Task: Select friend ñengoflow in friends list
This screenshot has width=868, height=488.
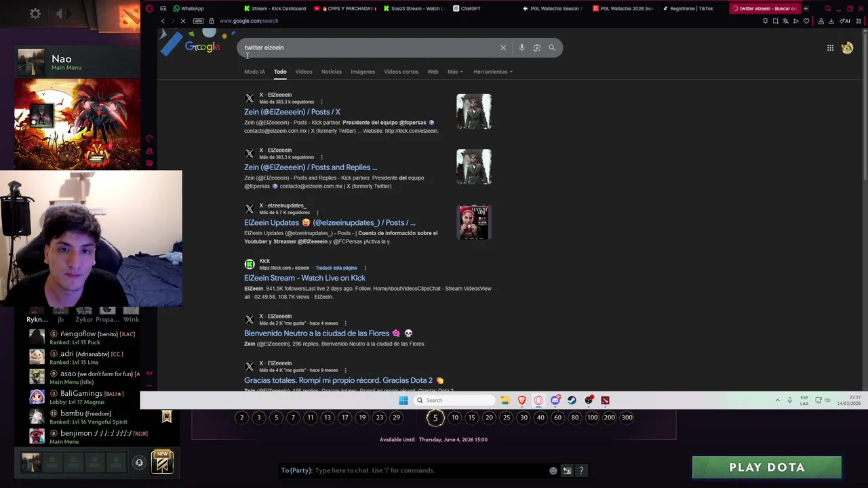Action: tap(85, 338)
